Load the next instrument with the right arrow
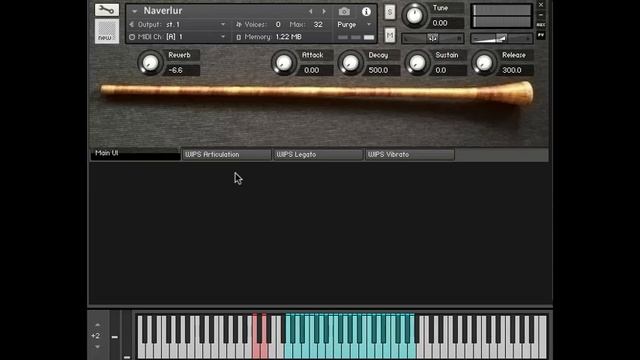Viewport: 640px width, 360px height. (x=324, y=11)
